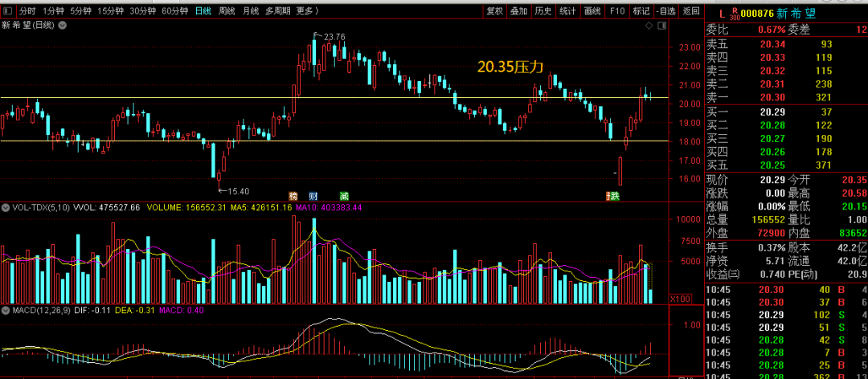The width and height of the screenshot is (868, 379).
Task: Select the 60分钟 period tab
Action: (x=175, y=11)
